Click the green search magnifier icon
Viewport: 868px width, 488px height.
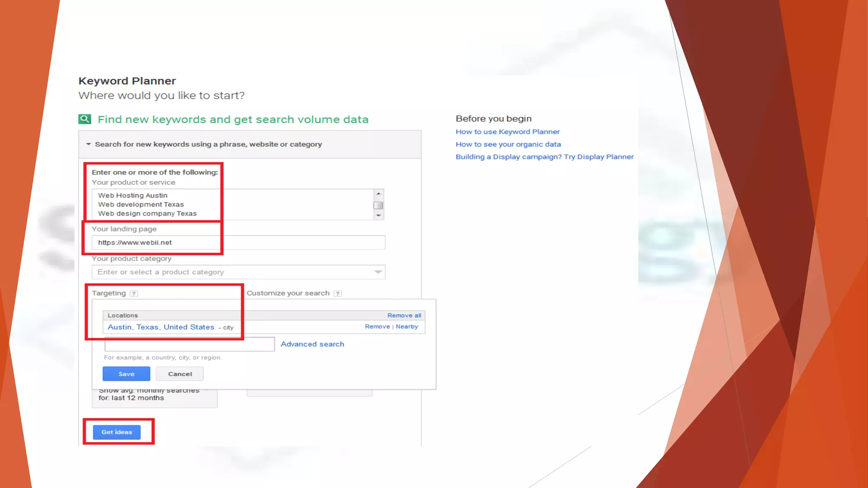pos(85,119)
